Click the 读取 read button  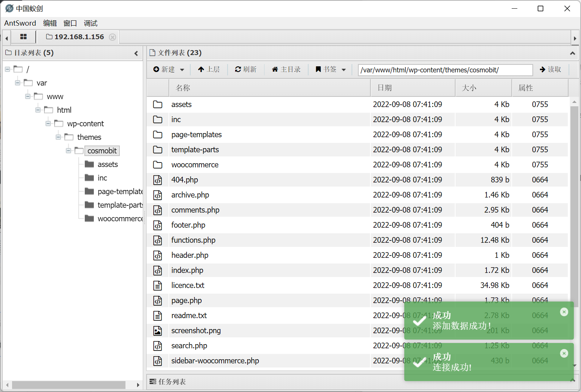550,69
